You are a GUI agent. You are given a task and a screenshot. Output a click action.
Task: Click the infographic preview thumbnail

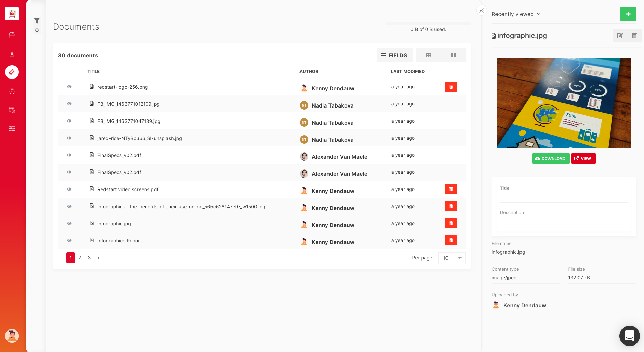click(564, 103)
